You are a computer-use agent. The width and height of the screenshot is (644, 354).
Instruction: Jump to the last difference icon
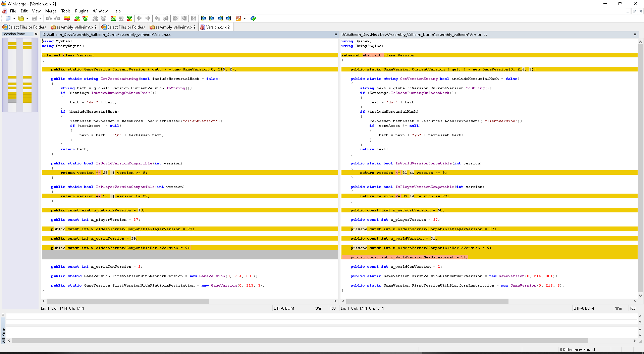(129, 18)
